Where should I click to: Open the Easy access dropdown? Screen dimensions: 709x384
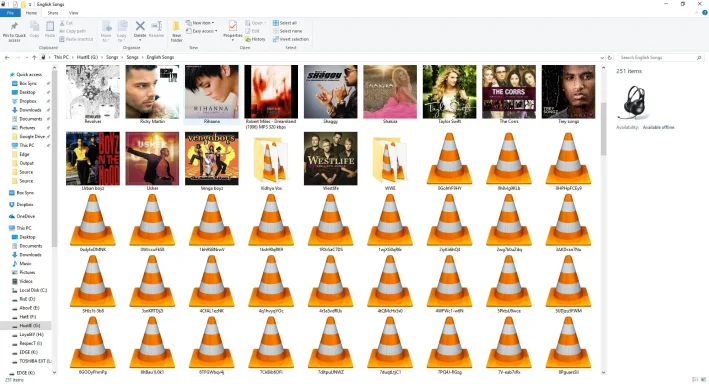202,31
